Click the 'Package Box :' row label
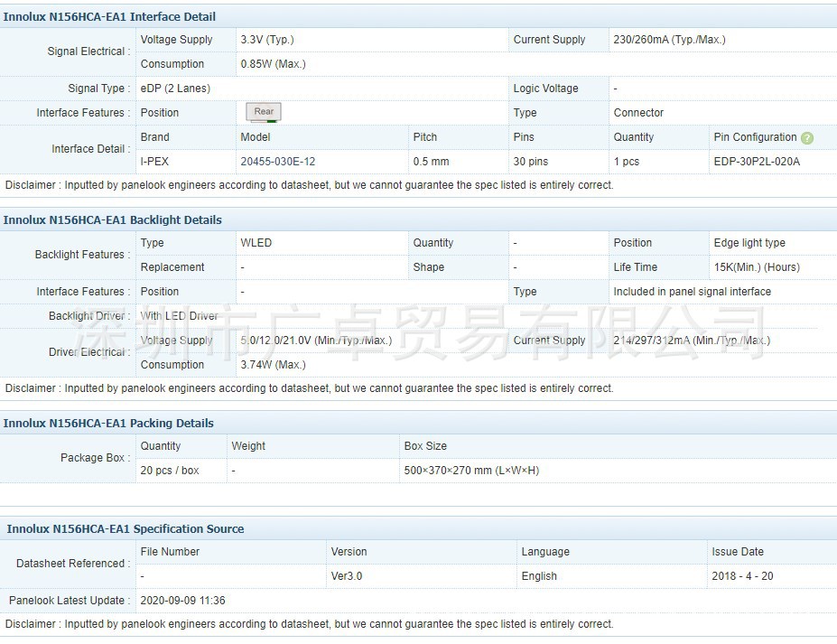This screenshot has width=837, height=644. (96, 458)
